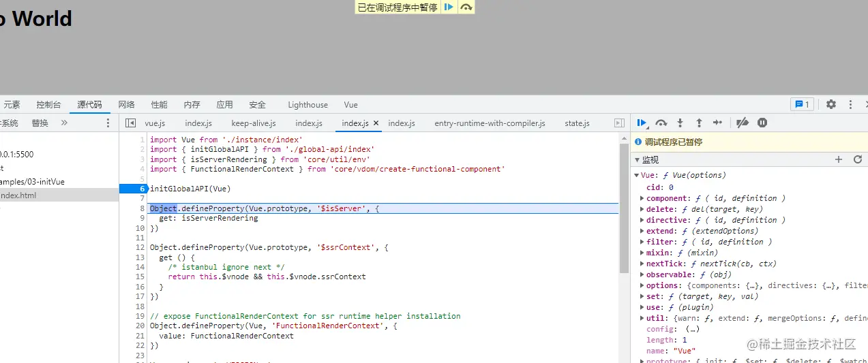
Task: Expand the mixin property
Action: tap(642, 253)
